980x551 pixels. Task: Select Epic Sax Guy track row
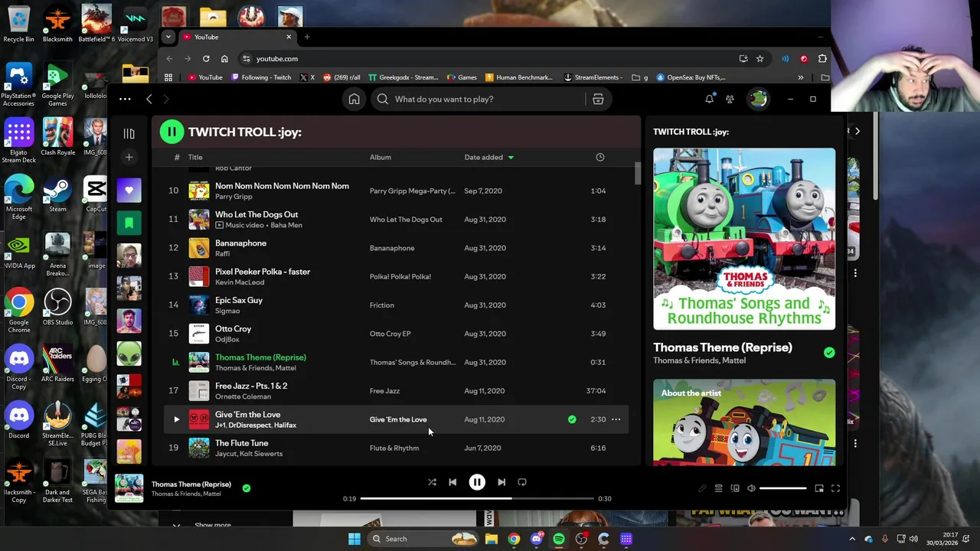coord(395,305)
